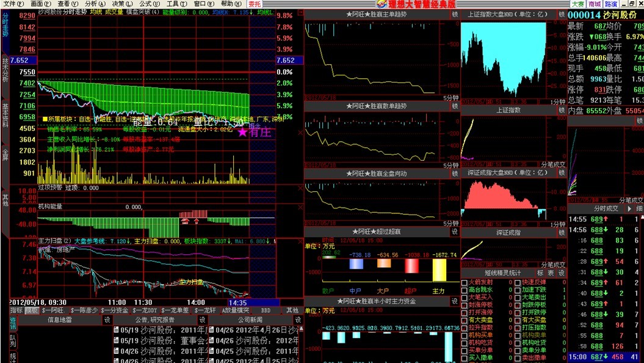The image size is (644, 363).
Task: Click 设 beside 信息地雷 header
Action: [x=107, y=320]
